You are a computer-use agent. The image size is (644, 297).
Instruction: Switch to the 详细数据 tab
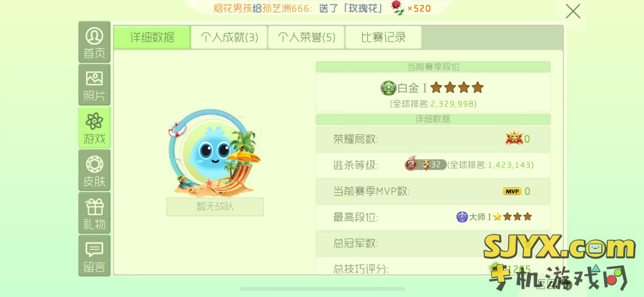point(152,37)
